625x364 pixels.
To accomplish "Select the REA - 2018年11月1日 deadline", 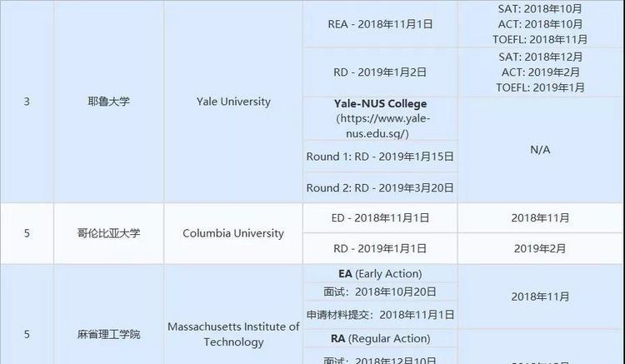I will point(379,24).
